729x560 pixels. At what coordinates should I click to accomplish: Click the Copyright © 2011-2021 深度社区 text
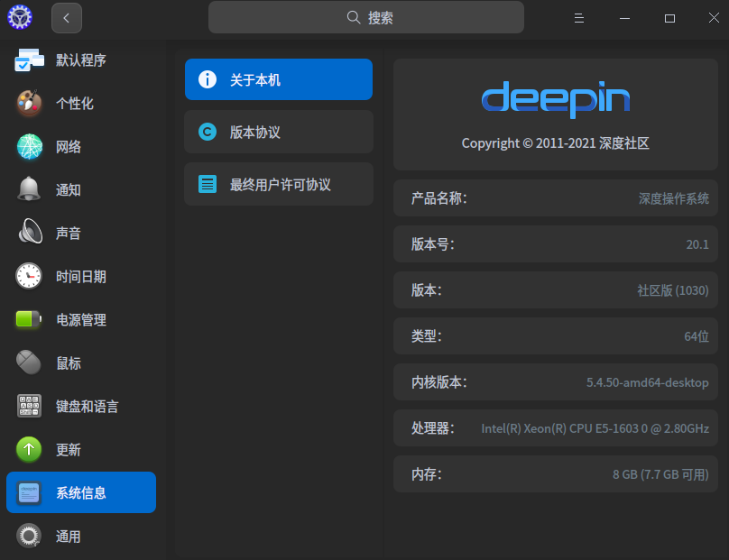pos(555,143)
